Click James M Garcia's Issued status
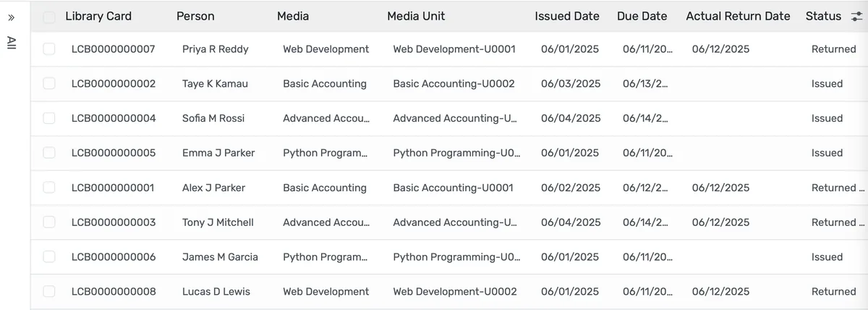The image size is (868, 310). [827, 257]
